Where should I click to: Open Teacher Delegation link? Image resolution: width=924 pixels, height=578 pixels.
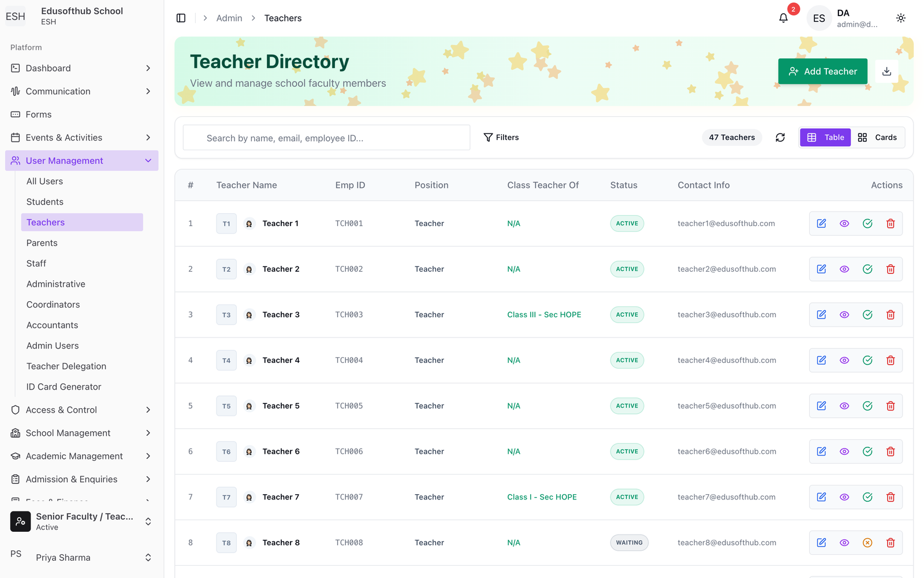pos(82,366)
